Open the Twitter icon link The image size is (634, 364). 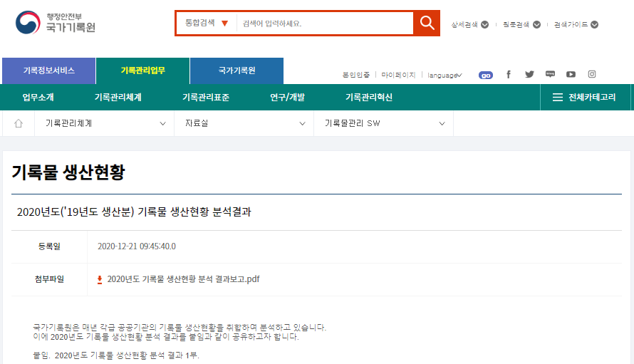coord(529,74)
